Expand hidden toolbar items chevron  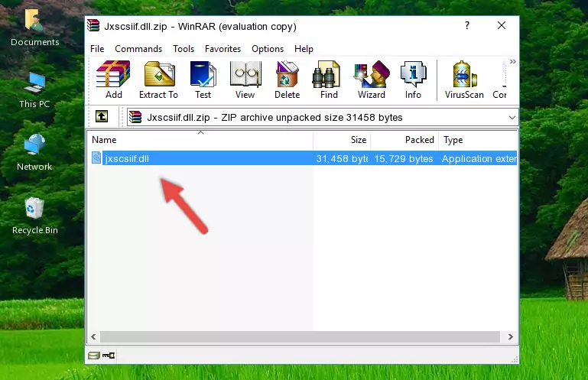[x=512, y=61]
